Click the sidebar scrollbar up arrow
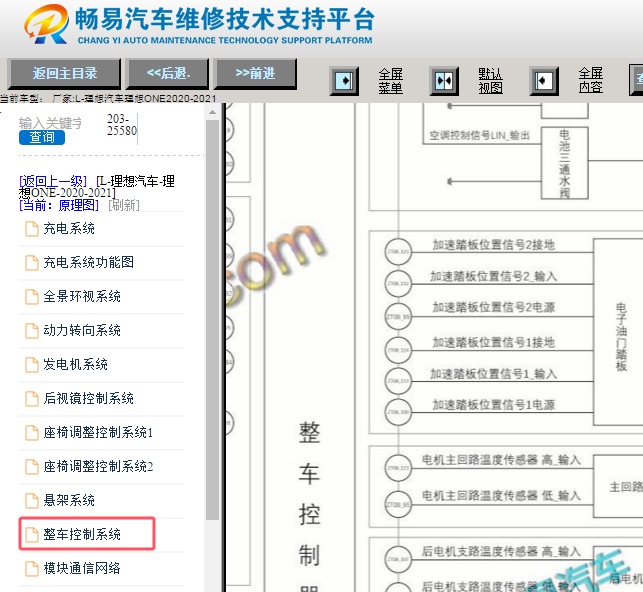This screenshot has height=592, width=643. (x=212, y=112)
